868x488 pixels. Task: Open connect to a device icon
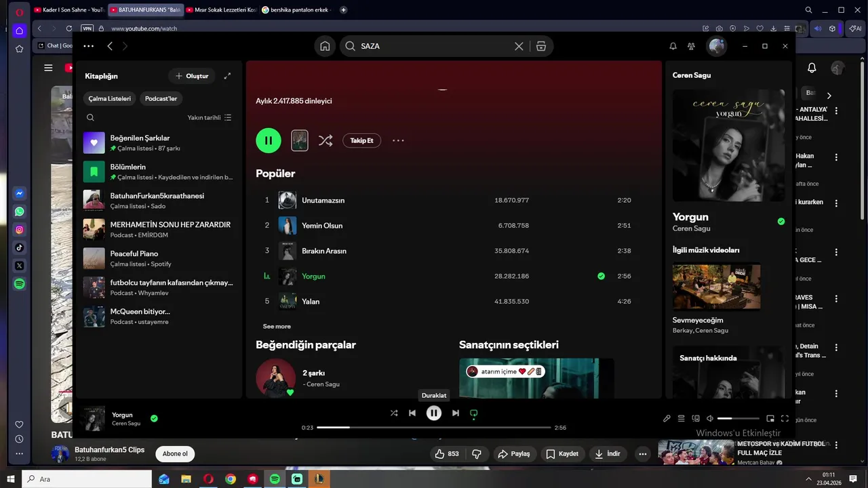click(695, 419)
